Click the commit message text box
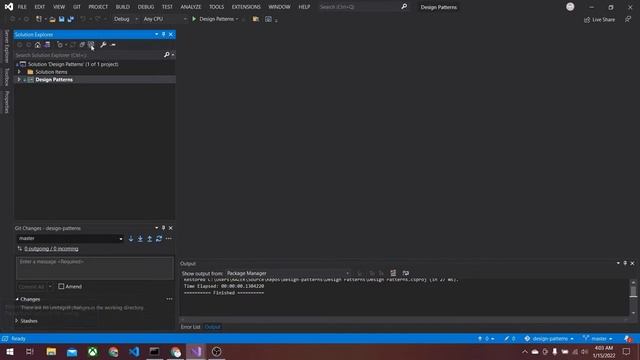This screenshot has height=360, width=640. tap(95, 268)
